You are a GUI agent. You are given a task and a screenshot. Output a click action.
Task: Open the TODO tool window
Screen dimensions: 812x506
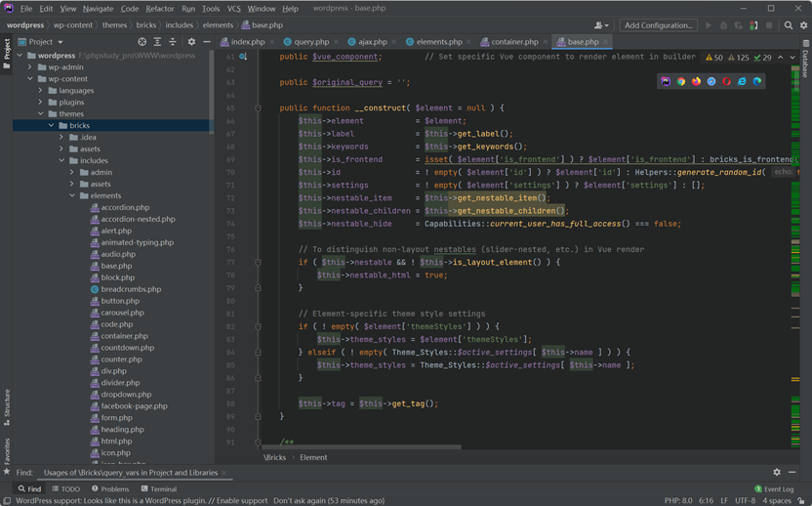point(66,488)
